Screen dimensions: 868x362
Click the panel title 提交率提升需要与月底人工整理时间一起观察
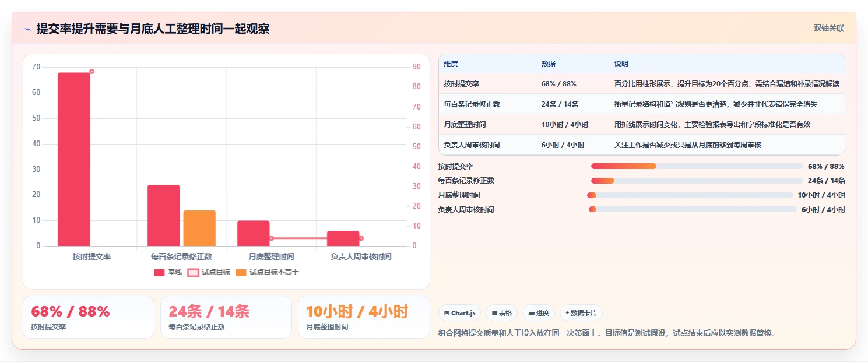coord(153,29)
